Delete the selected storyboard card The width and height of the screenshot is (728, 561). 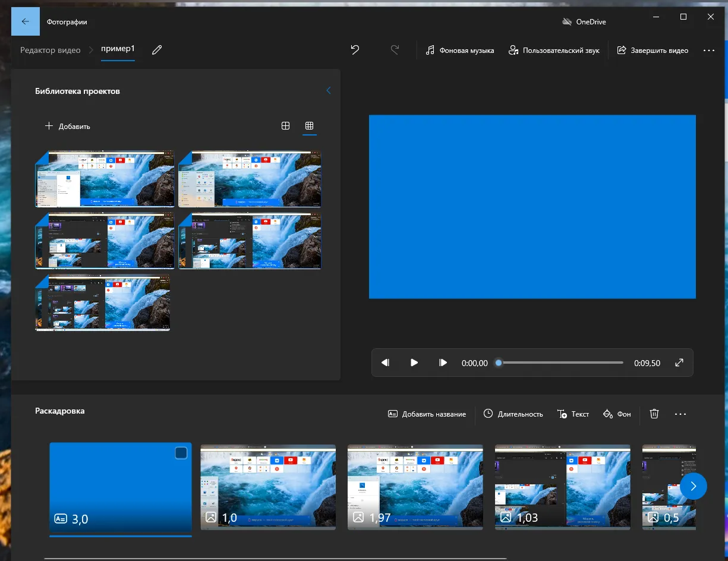tap(654, 414)
